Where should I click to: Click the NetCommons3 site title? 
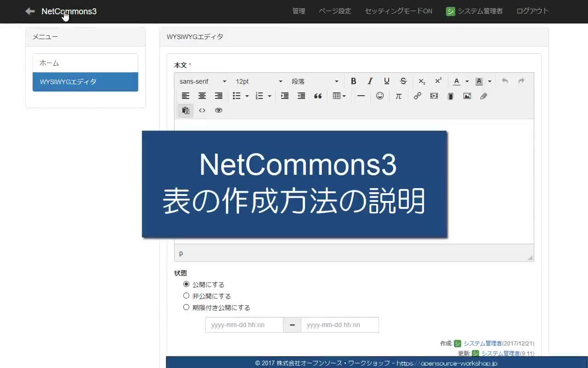(x=69, y=11)
